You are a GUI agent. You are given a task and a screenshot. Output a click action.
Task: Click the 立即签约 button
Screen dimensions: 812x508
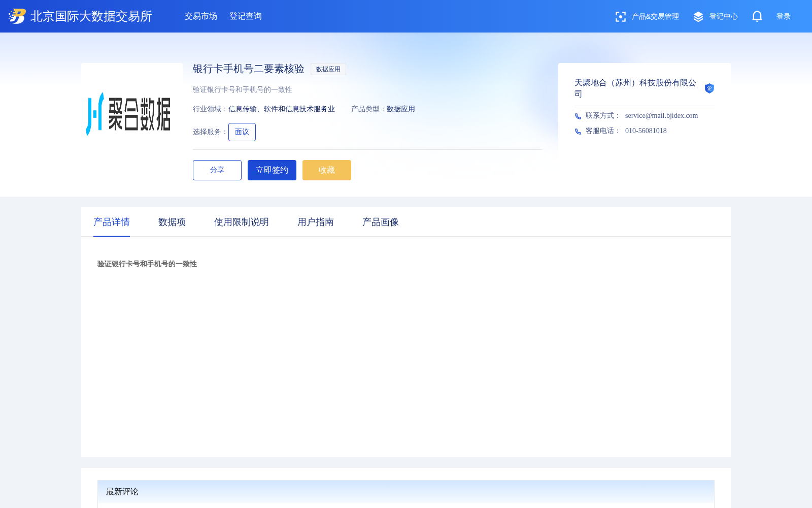coord(272,170)
